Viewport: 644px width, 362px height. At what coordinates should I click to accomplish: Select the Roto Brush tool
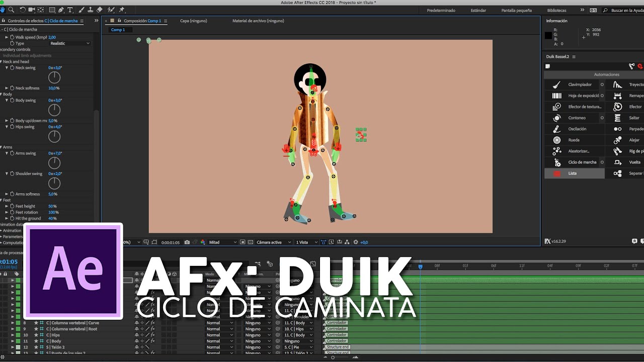click(111, 10)
